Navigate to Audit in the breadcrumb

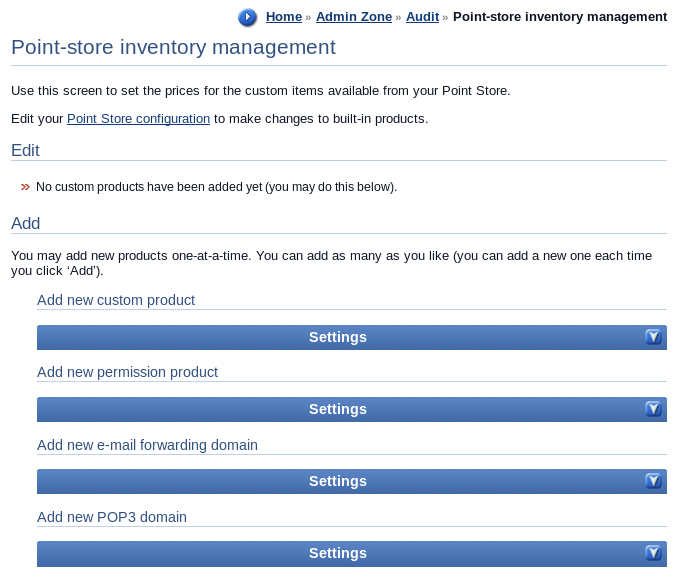422,17
